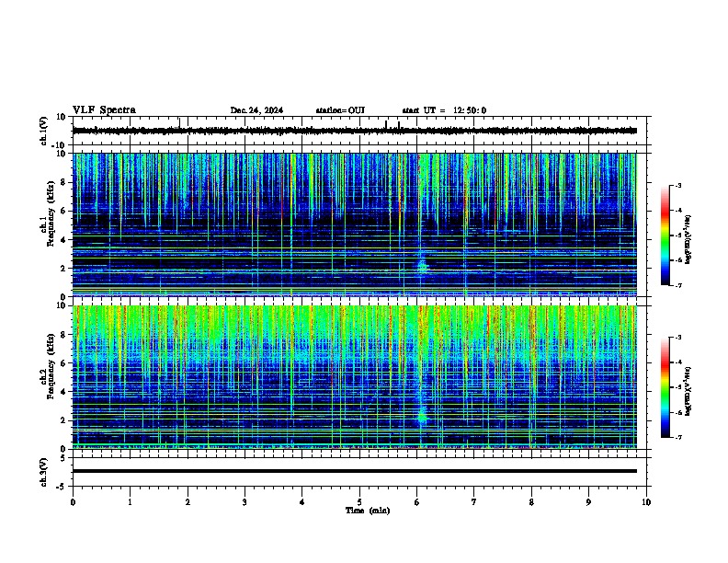This screenshot has width=728, height=563.
Task: Click the ch.1 voltage waveform trace
Action: [x=355, y=131]
